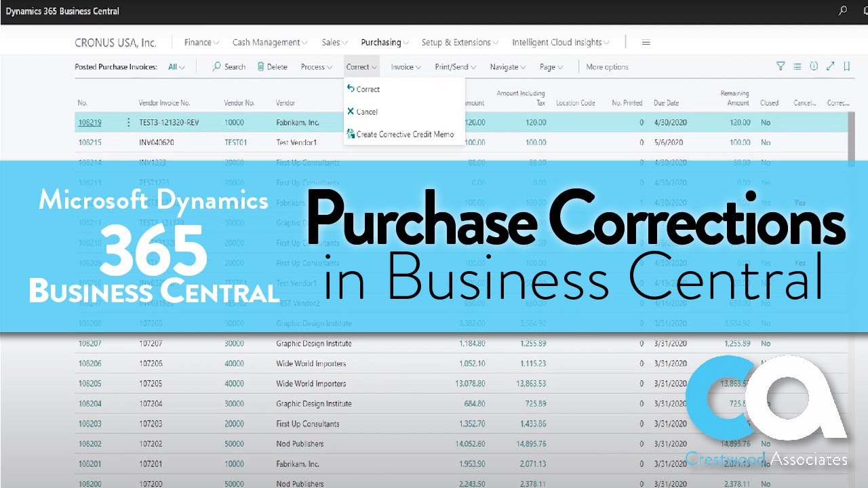Sort by the Closed column header

point(769,103)
